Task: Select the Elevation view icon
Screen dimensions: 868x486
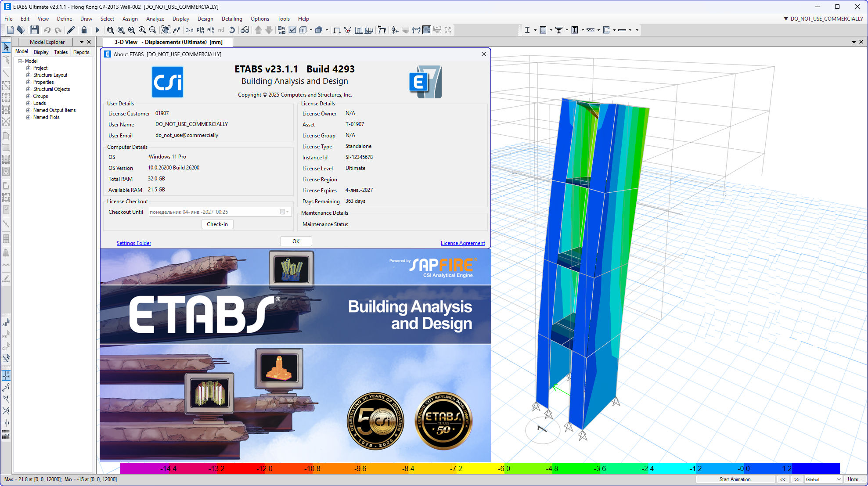Action: pos(210,30)
